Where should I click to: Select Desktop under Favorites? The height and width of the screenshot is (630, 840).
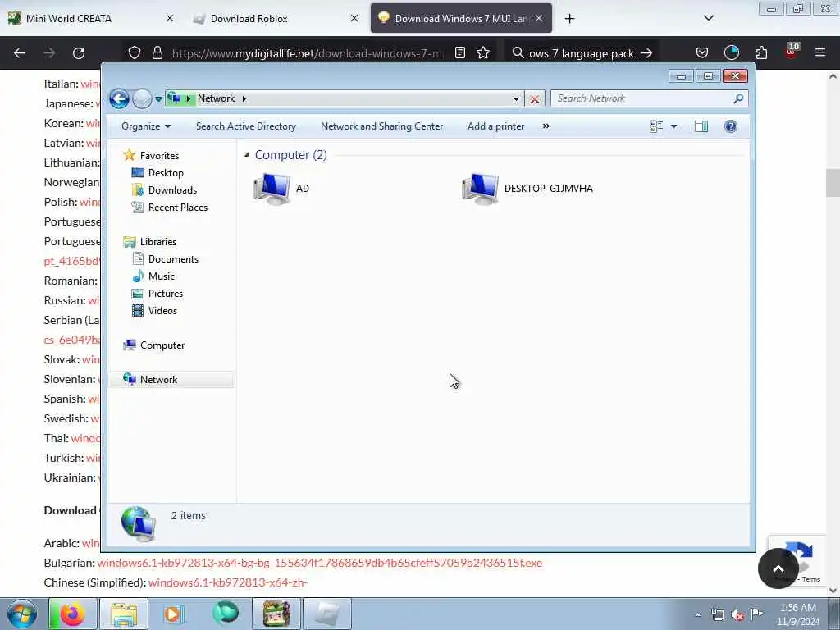point(166,173)
